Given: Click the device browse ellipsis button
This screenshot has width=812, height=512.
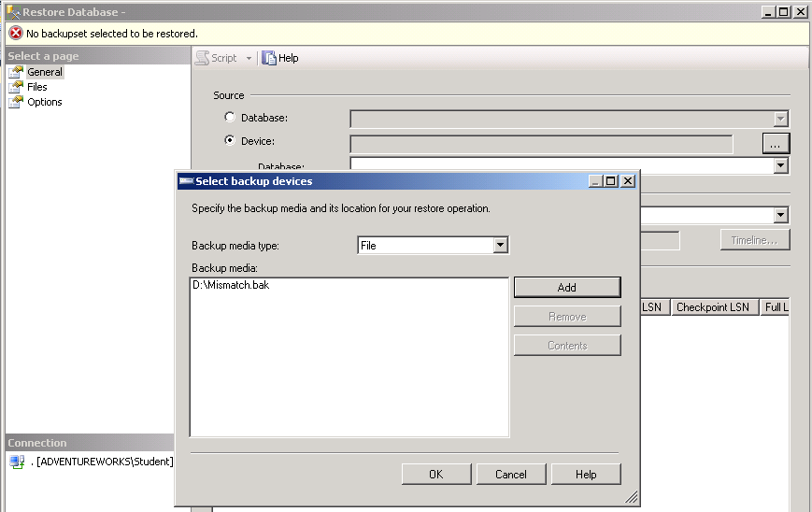Looking at the screenshot, I should pos(776,144).
